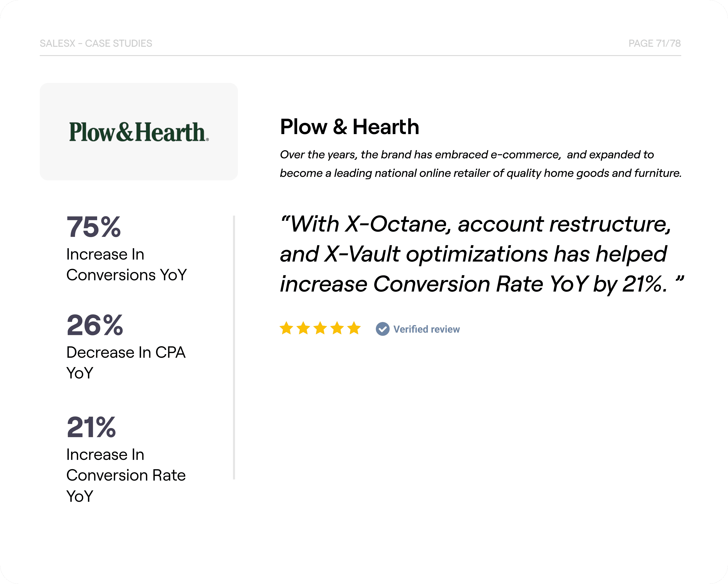Click the Decrease In CPA YoY label
Viewport: 728px width, 584px height.
[x=126, y=363]
